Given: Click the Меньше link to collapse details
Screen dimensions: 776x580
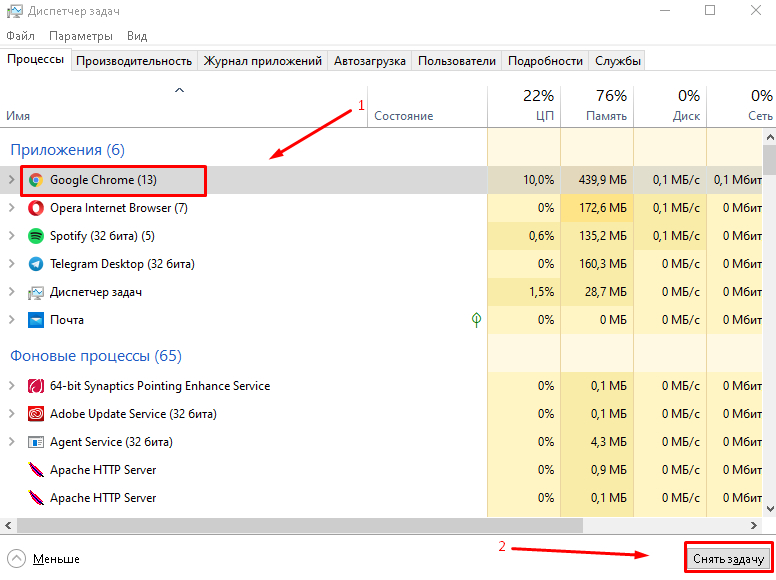Looking at the screenshot, I should point(56,559).
